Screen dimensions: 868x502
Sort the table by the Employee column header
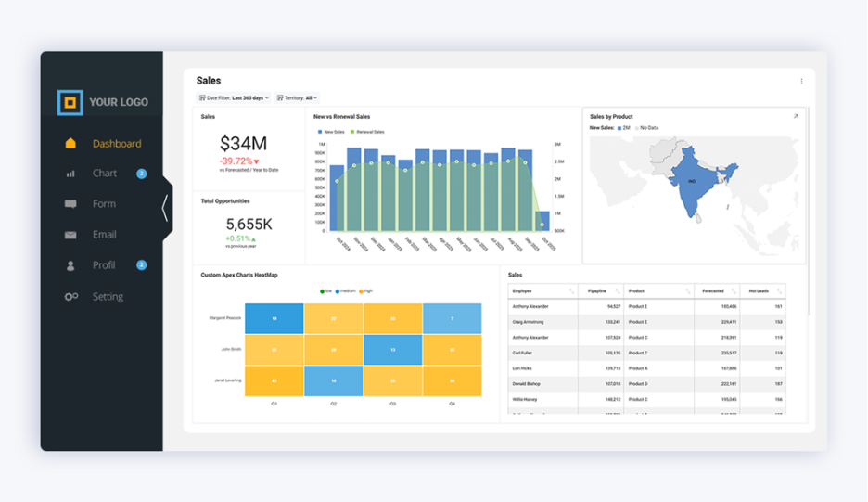click(x=522, y=291)
